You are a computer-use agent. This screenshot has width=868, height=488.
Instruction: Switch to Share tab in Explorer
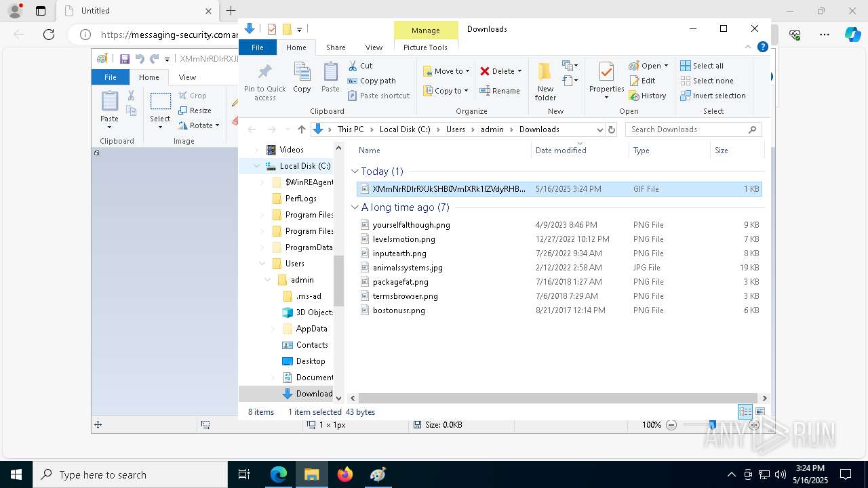tap(336, 47)
